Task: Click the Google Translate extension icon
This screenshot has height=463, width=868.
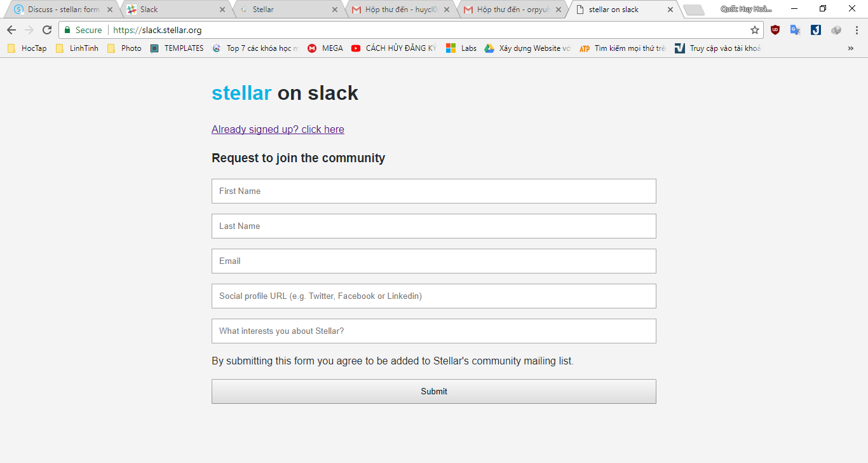Action: (795, 30)
